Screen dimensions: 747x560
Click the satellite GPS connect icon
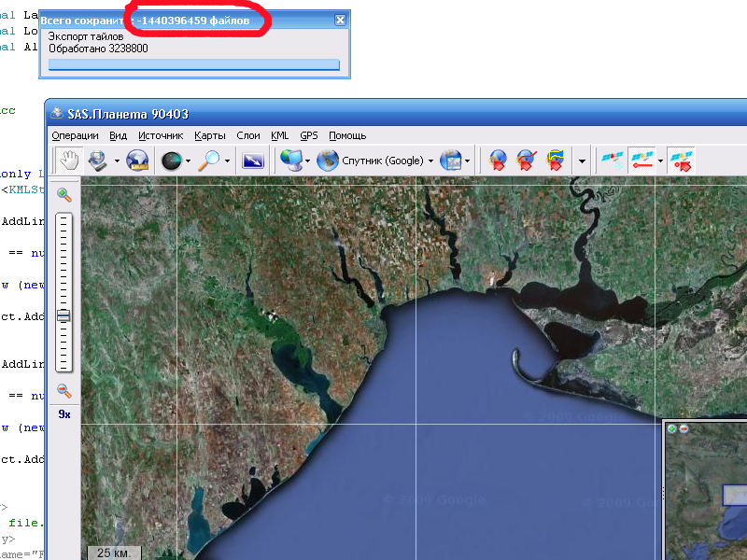pyautogui.click(x=613, y=161)
